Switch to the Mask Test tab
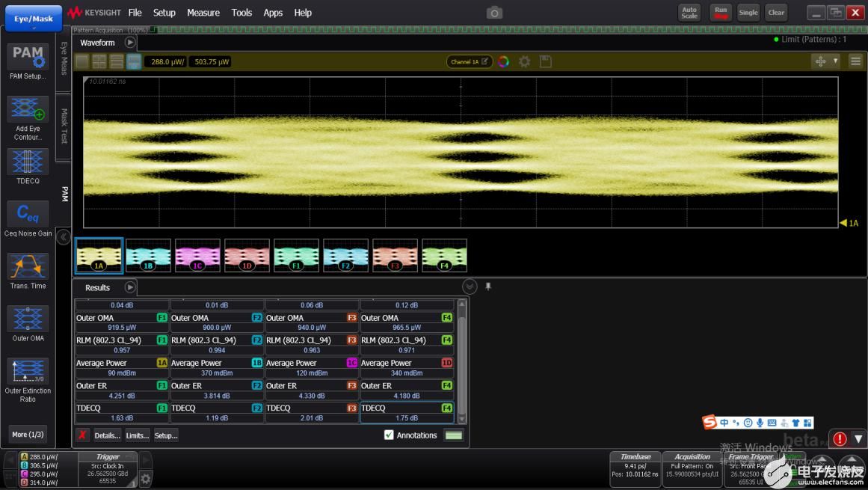 pyautogui.click(x=64, y=125)
